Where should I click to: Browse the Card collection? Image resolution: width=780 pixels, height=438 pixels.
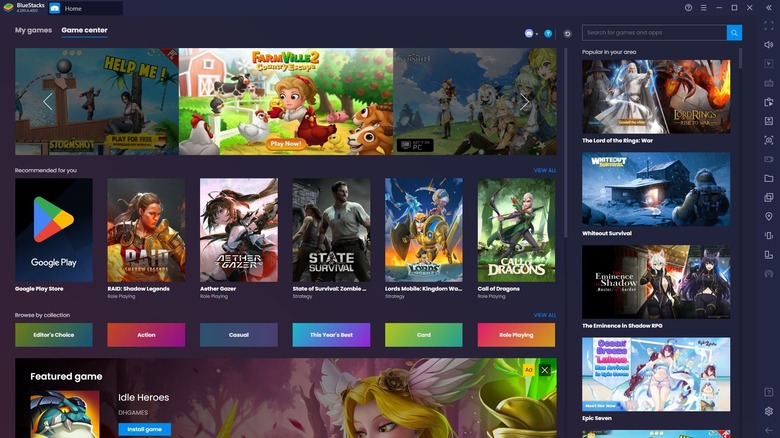[424, 335]
